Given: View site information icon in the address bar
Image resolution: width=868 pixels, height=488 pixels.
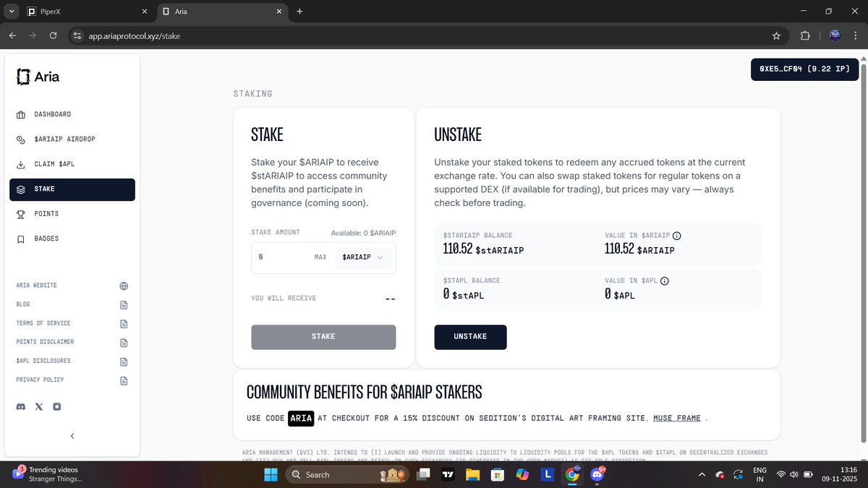Looking at the screenshot, I should coord(77,35).
